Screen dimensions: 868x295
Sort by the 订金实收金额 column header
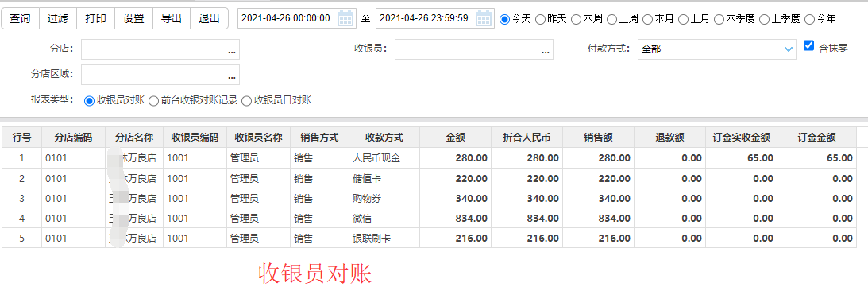tap(741, 137)
